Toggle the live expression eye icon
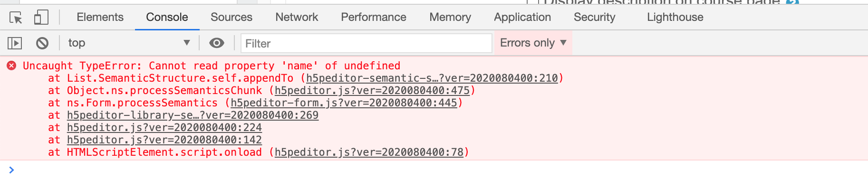 point(217,43)
